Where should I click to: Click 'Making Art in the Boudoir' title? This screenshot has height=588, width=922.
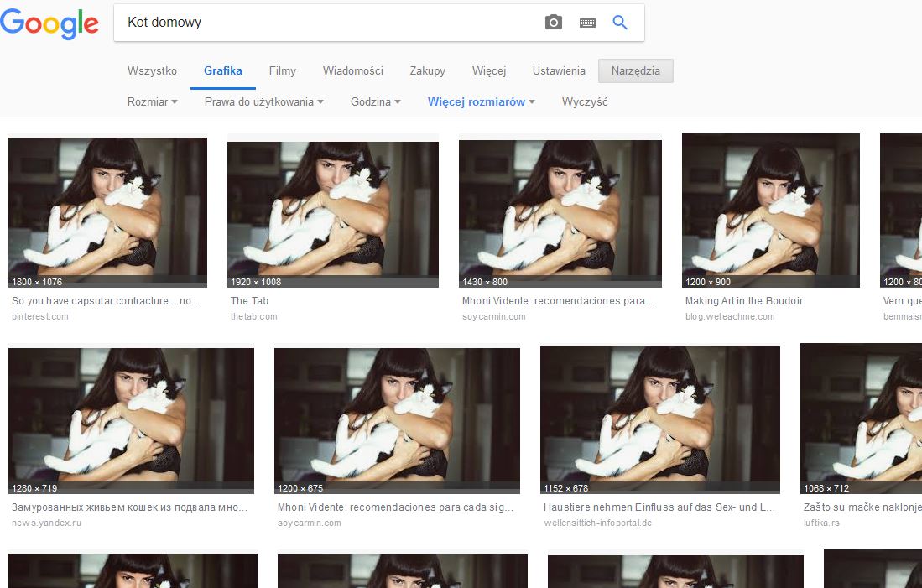[744, 301]
